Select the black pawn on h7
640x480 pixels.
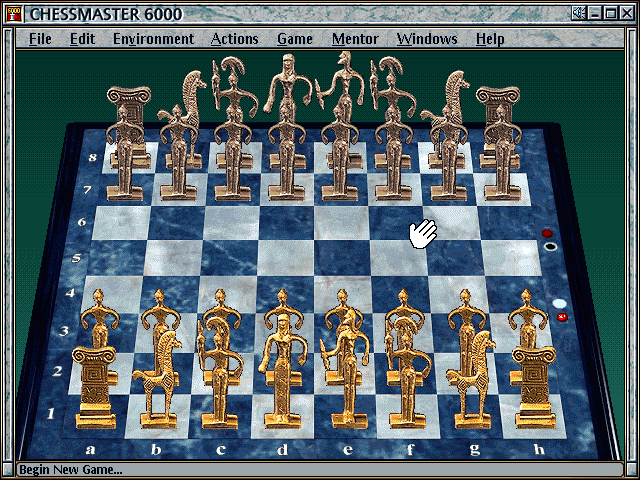tap(502, 155)
